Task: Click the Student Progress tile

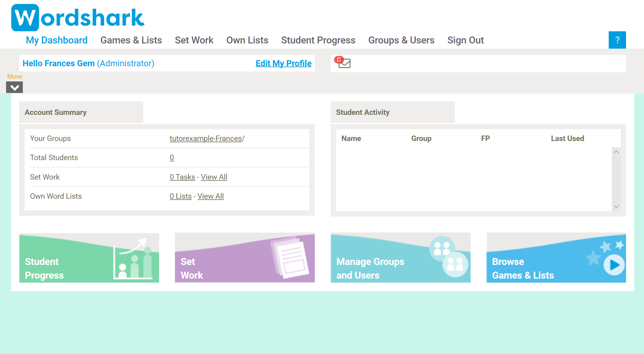Action: (89, 258)
